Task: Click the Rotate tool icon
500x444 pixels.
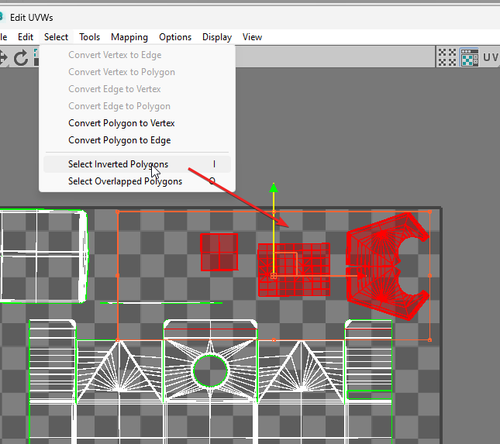Action: (21, 58)
